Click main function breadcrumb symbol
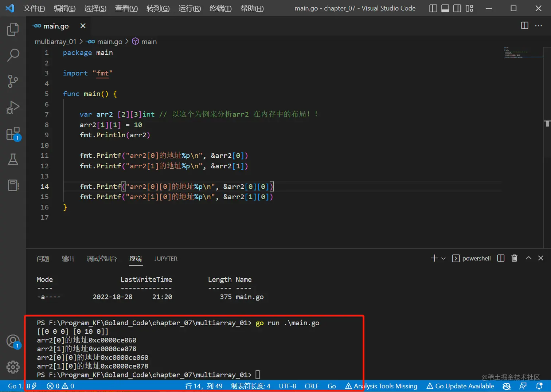The width and height of the screenshot is (551, 392). point(144,42)
